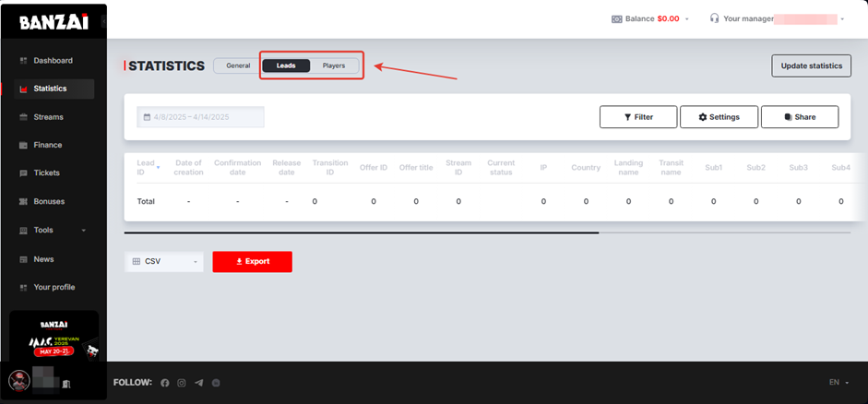868x404 pixels.
Task: Select Statistics in the sidebar
Action: click(54, 89)
